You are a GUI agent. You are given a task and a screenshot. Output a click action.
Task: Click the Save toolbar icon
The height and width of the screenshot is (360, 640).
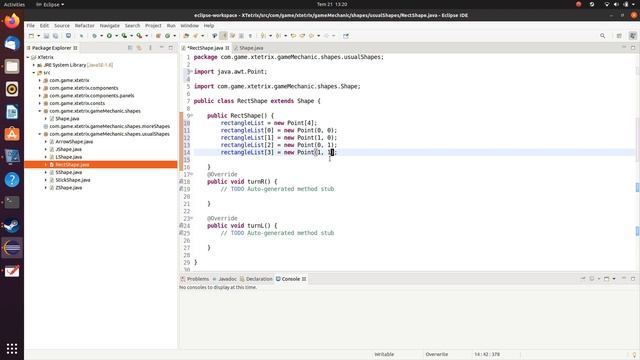click(46, 36)
